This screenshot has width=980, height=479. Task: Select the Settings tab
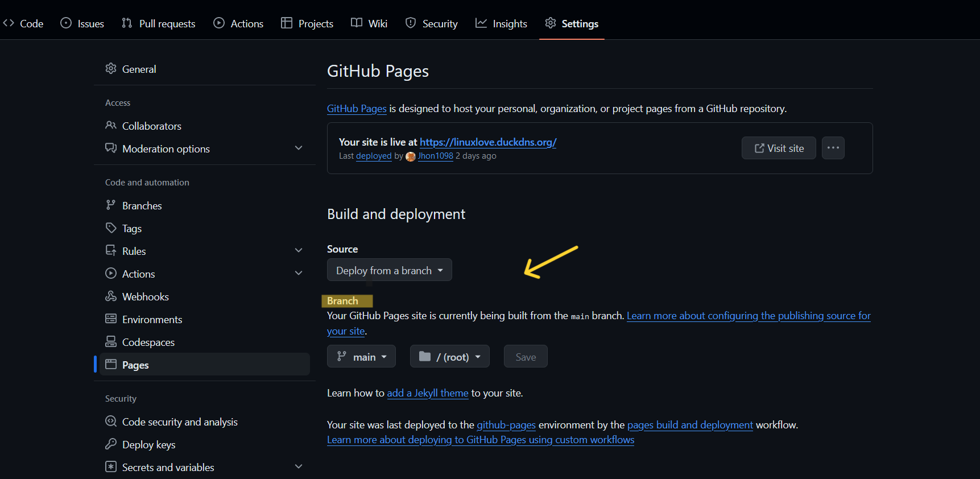[572, 23]
